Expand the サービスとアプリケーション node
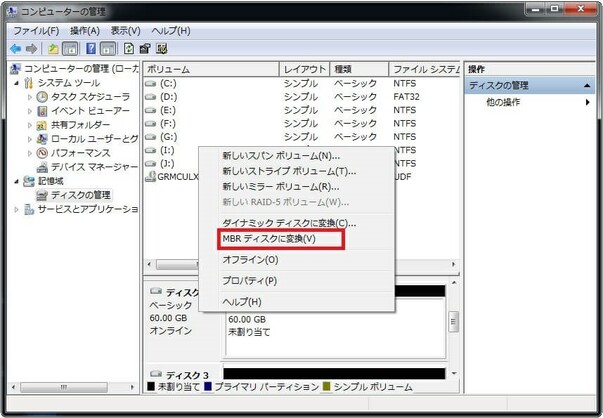 (17, 210)
